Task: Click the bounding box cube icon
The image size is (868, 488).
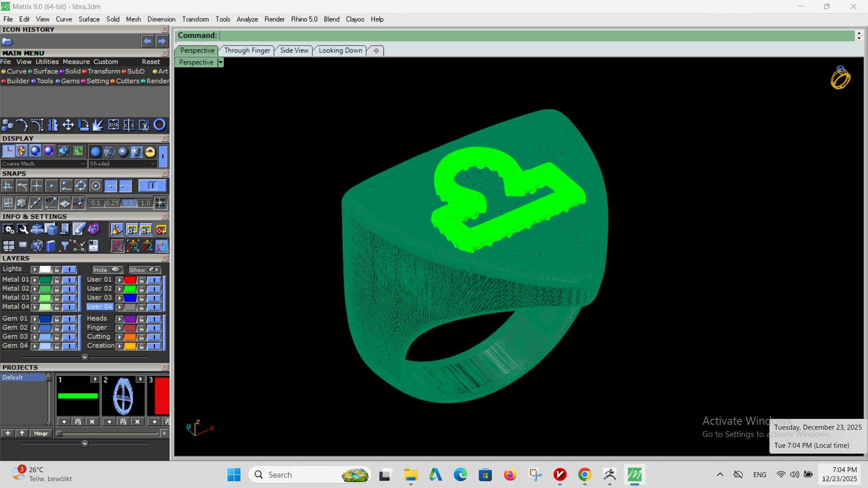Action: tap(37, 246)
